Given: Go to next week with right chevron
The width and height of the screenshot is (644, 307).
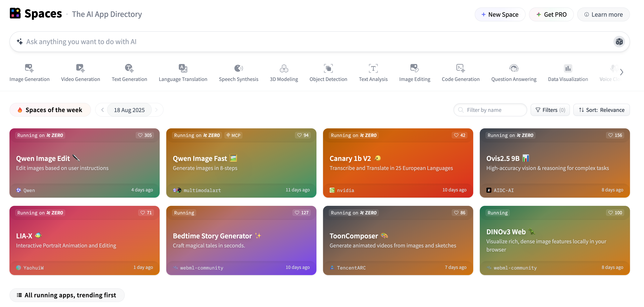Looking at the screenshot, I should 157,110.
